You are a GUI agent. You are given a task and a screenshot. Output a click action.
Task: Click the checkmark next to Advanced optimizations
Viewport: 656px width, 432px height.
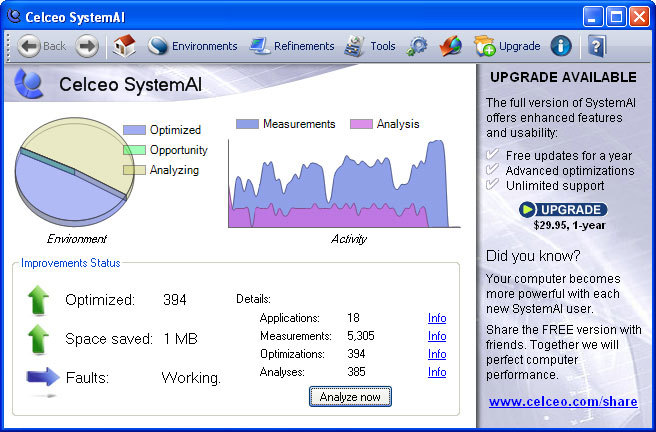[492, 169]
